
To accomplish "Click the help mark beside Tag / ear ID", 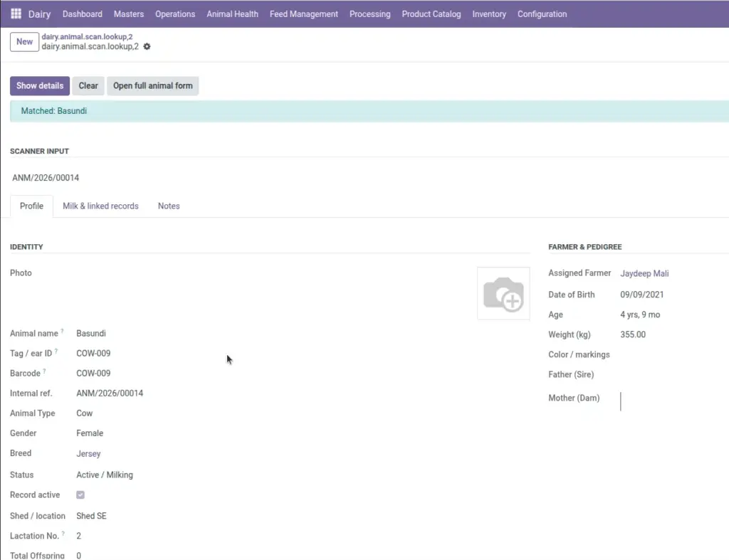I will (x=56, y=351).
